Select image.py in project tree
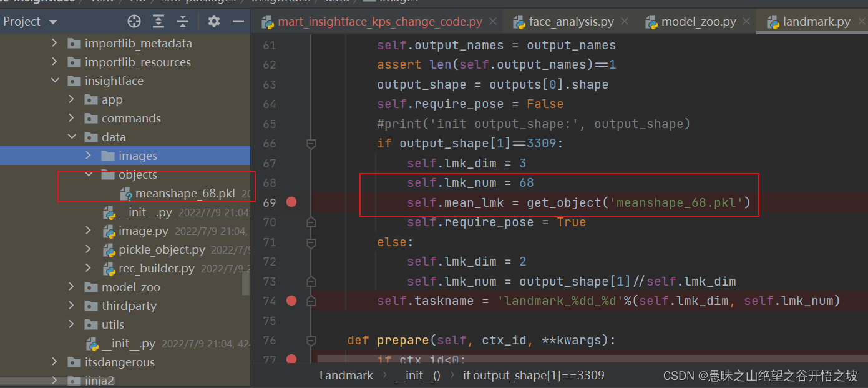This screenshot has width=868, height=388. point(144,231)
